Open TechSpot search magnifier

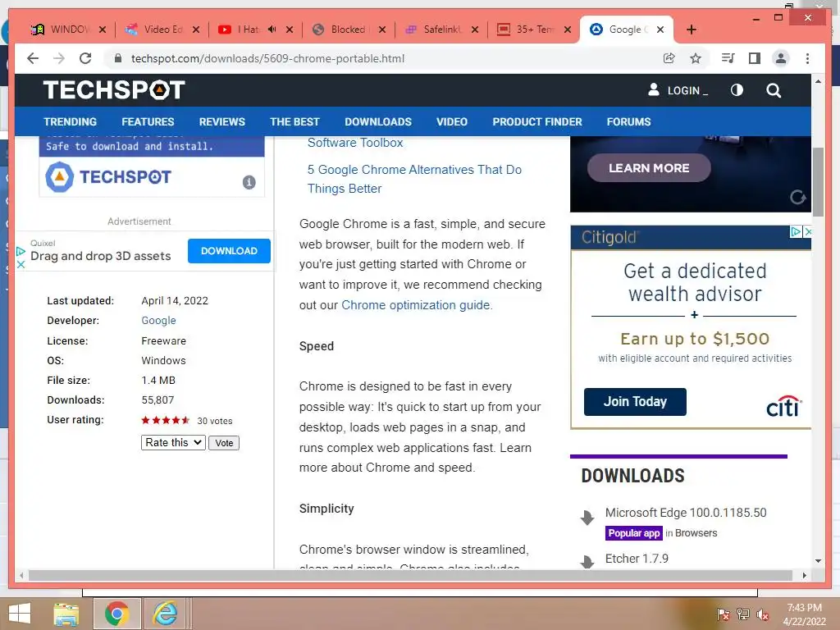pyautogui.click(x=774, y=90)
